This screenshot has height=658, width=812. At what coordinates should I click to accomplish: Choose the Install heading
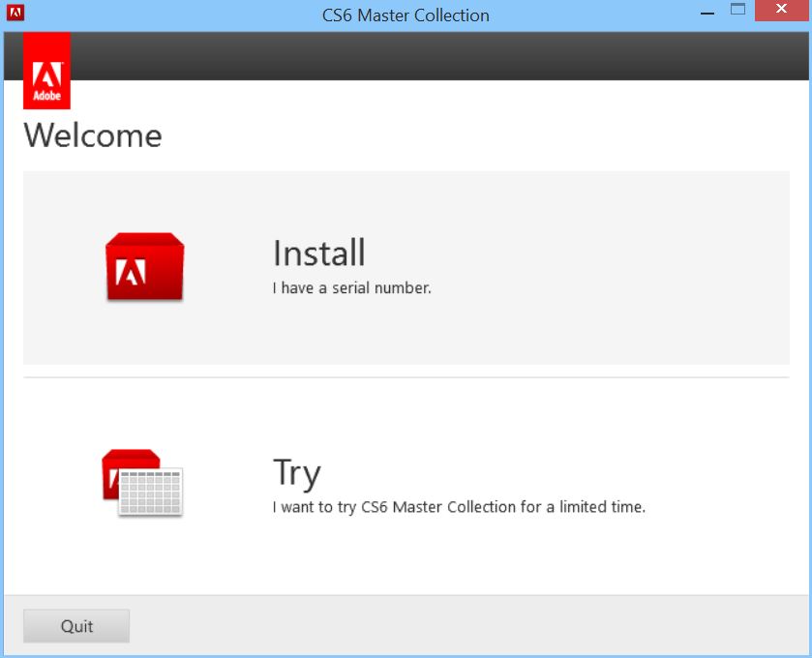(319, 254)
